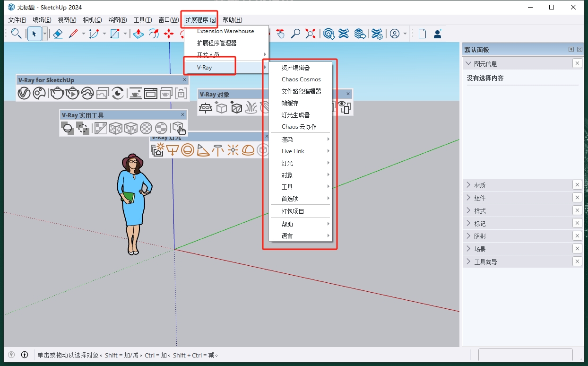Expand the 工具向导 panel

[468, 261]
